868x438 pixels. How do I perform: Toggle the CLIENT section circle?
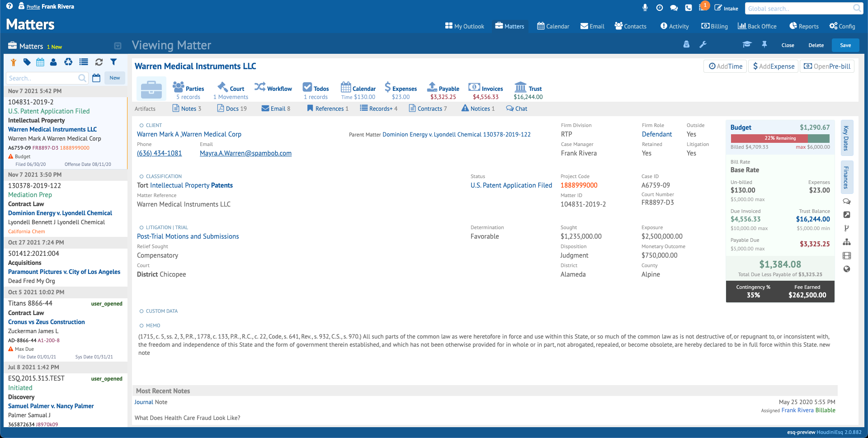click(142, 126)
